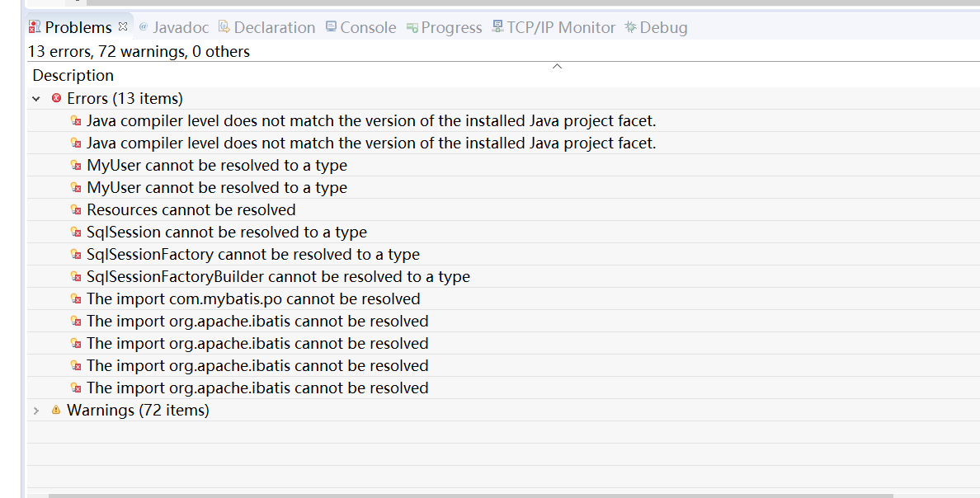Click error icon beside SqlSession cannot be resolved
980x498 pixels.
76,233
